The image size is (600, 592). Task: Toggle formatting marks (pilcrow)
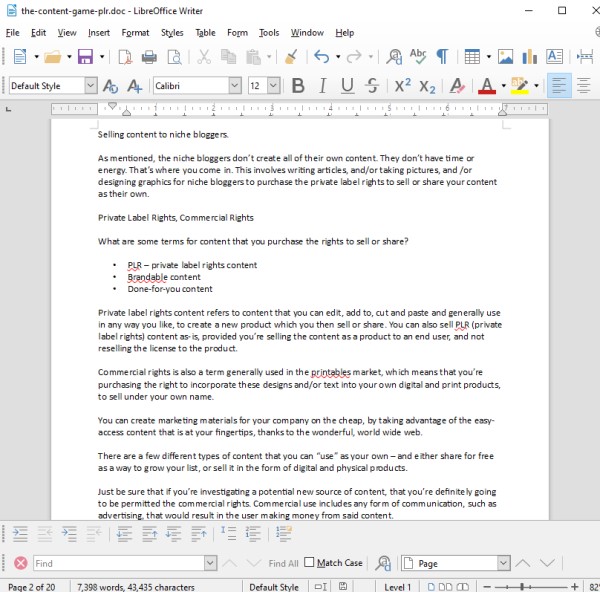[x=442, y=57]
